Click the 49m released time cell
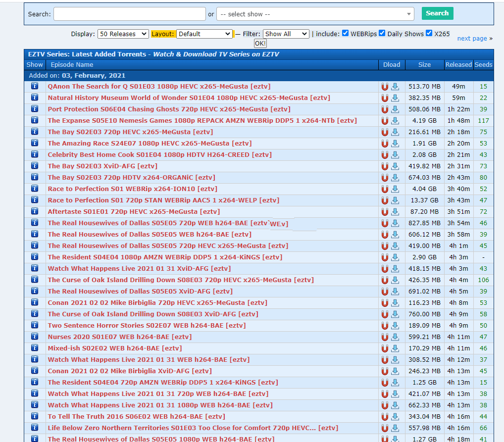Image resolution: width=504 pixels, height=442 pixels. coord(458,87)
